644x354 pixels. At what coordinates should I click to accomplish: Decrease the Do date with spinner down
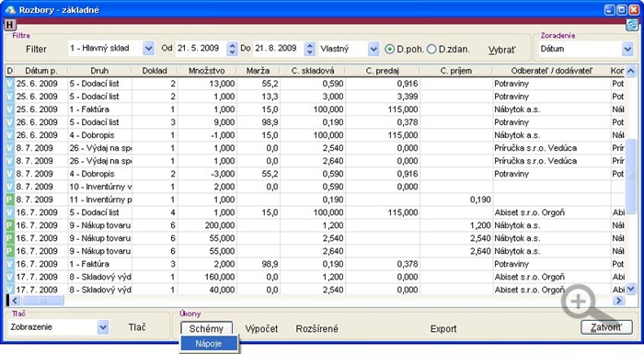pos(310,52)
